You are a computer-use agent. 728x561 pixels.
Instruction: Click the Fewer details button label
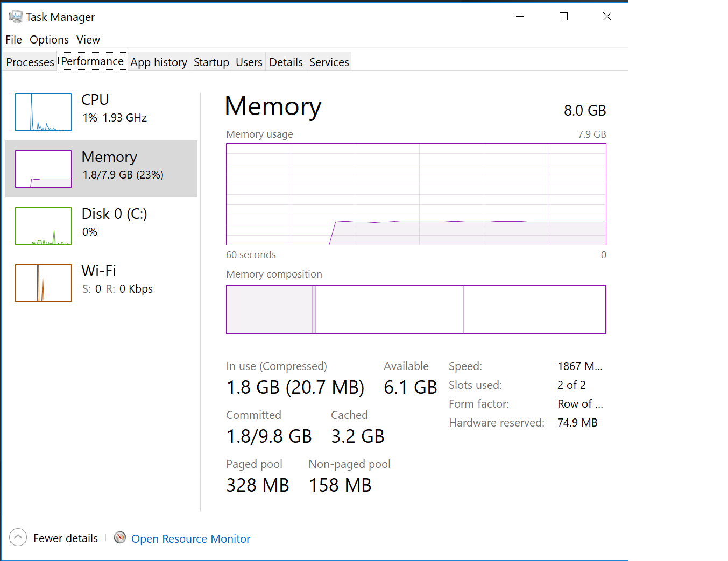click(66, 538)
